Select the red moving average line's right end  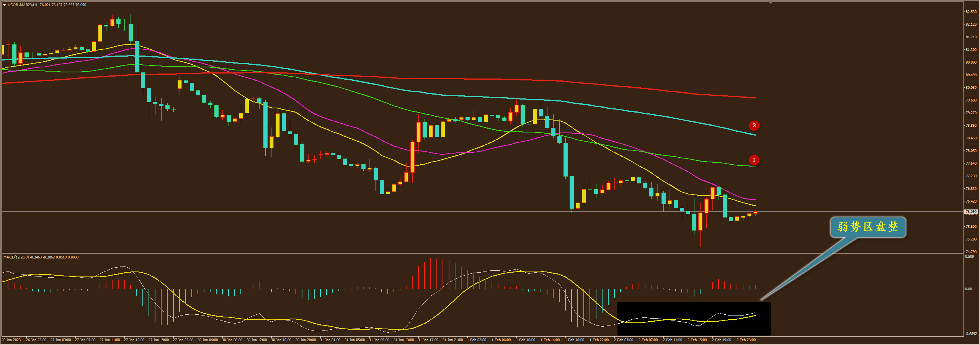coord(754,98)
